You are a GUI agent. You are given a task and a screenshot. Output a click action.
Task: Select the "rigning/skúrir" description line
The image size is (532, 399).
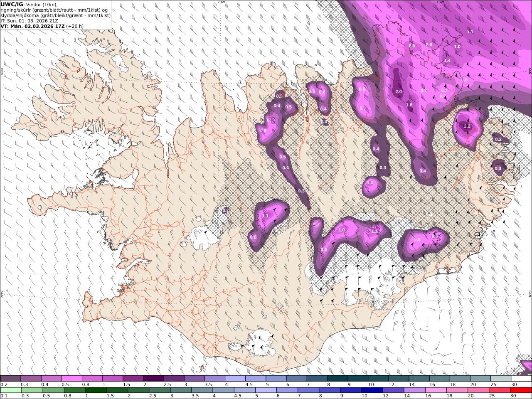[54, 10]
